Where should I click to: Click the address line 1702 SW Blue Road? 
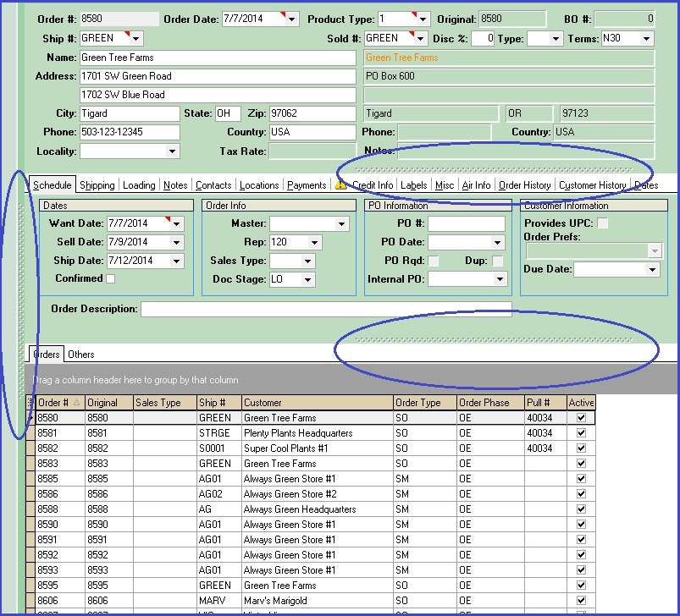pos(218,95)
